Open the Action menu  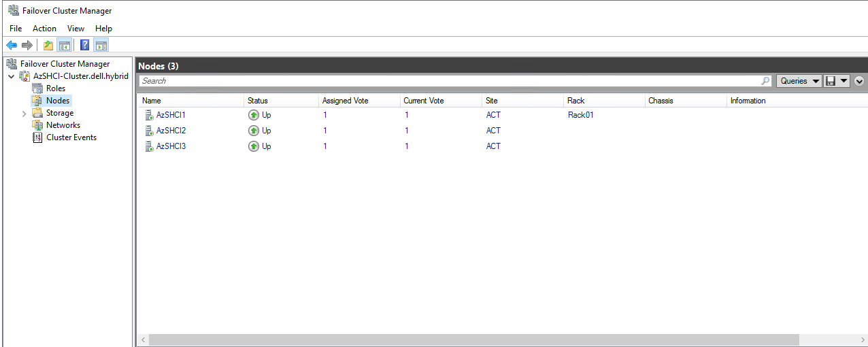[x=44, y=29]
